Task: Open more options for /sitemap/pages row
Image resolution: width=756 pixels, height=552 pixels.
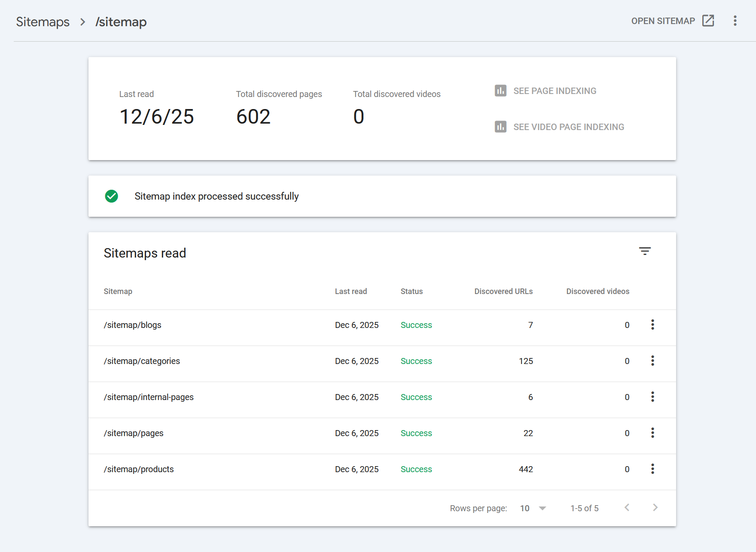Action: pyautogui.click(x=652, y=433)
